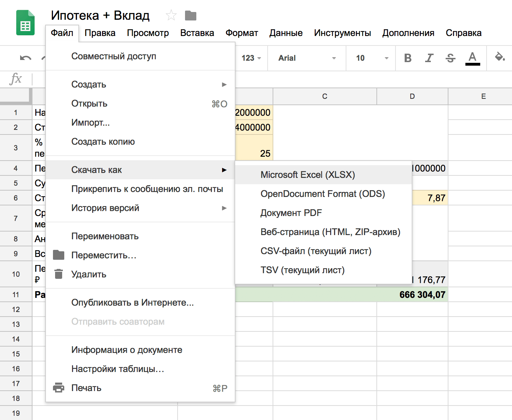Click the cell showing 7,87
Viewport: 512px width, 420px height.
430,198
